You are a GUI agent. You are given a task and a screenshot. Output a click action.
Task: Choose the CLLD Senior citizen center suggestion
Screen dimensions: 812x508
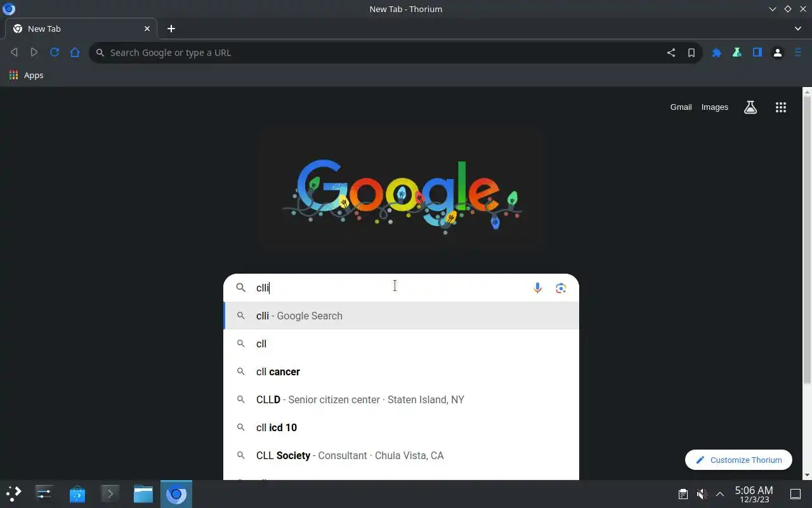(x=402, y=399)
